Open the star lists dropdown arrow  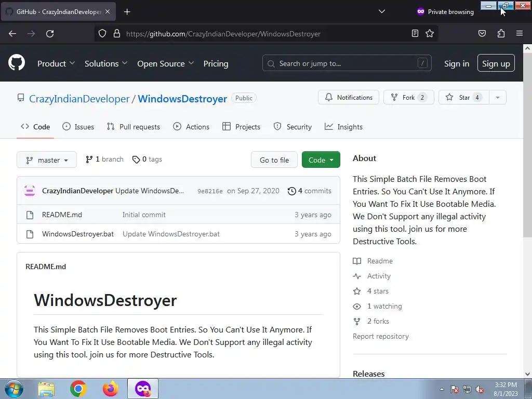point(498,97)
